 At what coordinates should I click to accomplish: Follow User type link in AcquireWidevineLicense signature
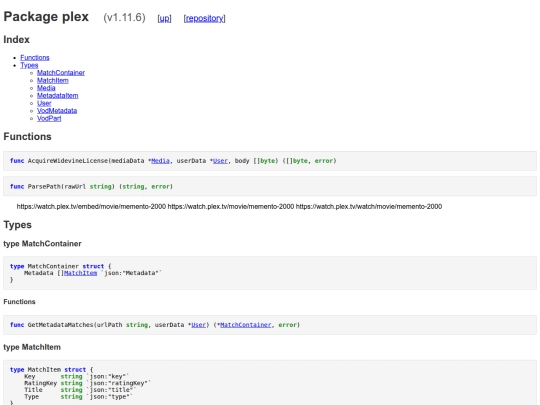pyautogui.click(x=220, y=161)
